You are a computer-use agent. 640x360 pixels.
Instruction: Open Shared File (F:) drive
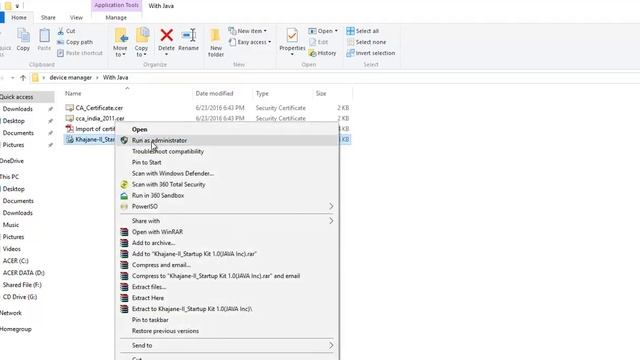click(22, 285)
